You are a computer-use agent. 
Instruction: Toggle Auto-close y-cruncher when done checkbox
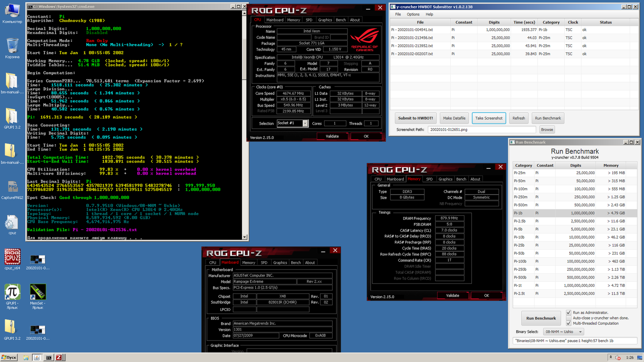(569, 318)
